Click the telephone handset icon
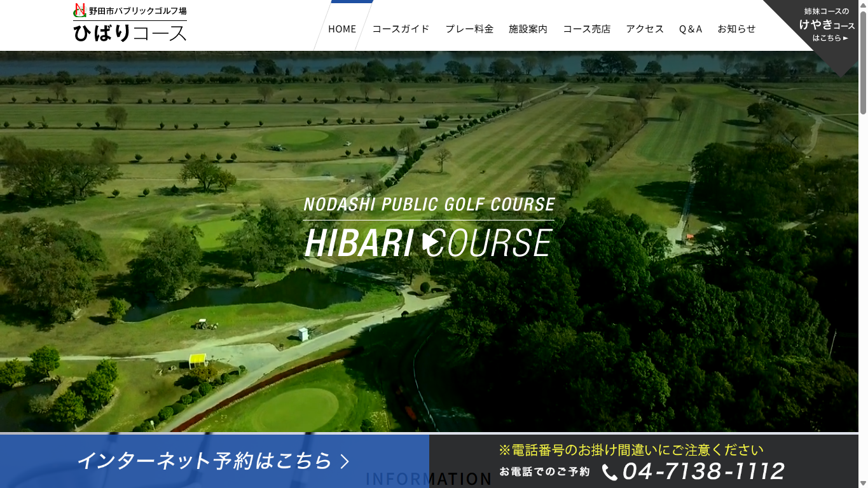 [609, 472]
